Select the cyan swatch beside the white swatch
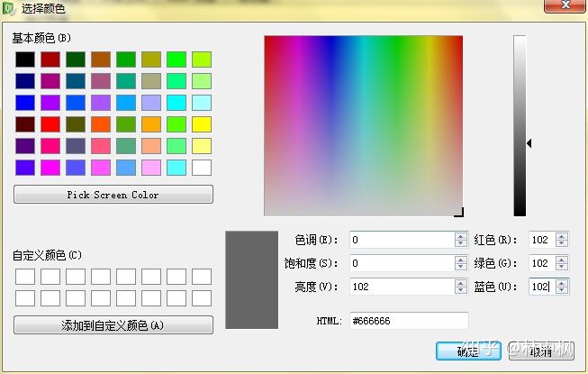The width and height of the screenshot is (588, 374). point(176,168)
